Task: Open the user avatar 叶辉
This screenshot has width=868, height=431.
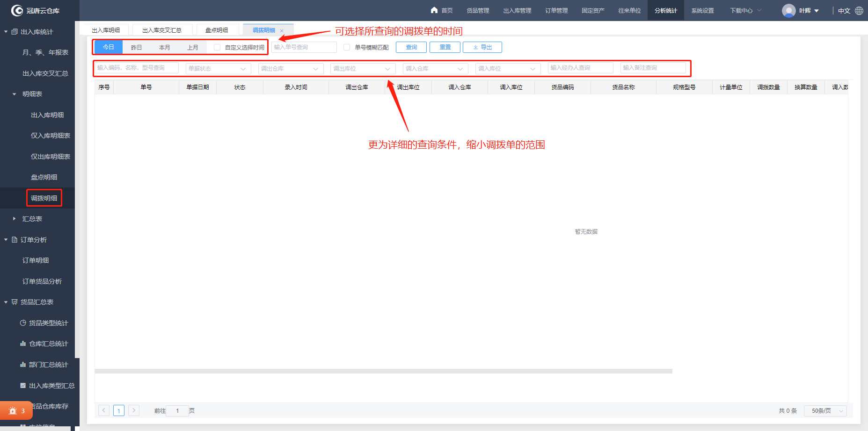Action: point(789,10)
